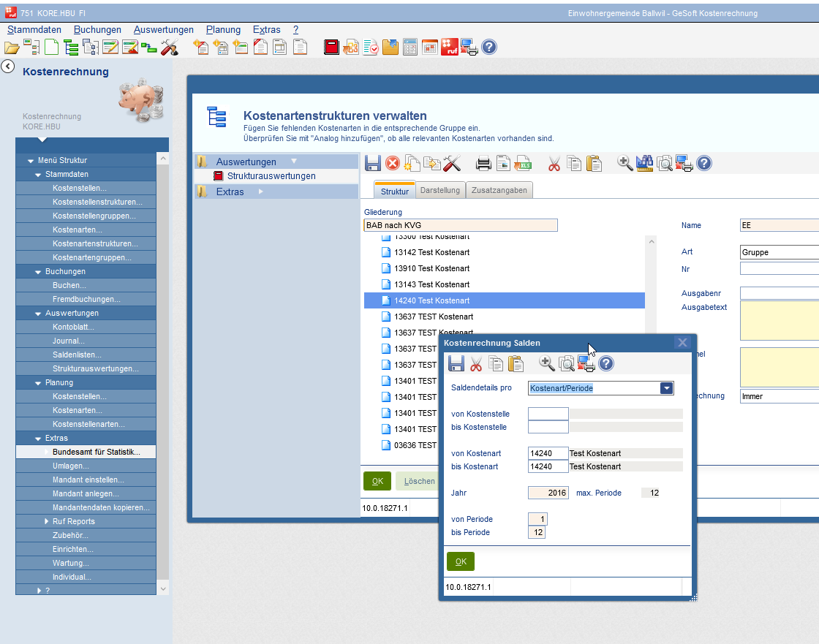Click the paste clipboard icon in structure toolbar
Screen dimensions: 819x644
pos(594,164)
